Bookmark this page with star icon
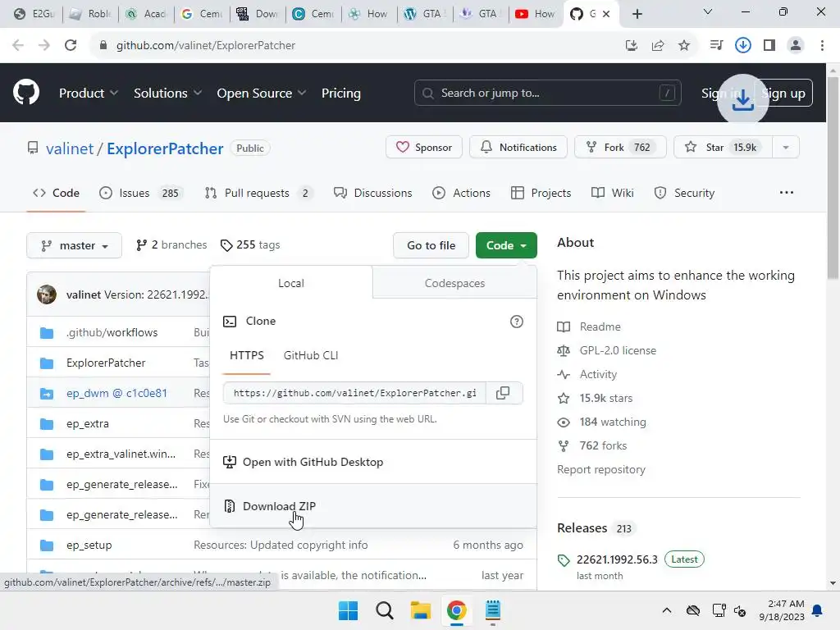 pos(684,46)
